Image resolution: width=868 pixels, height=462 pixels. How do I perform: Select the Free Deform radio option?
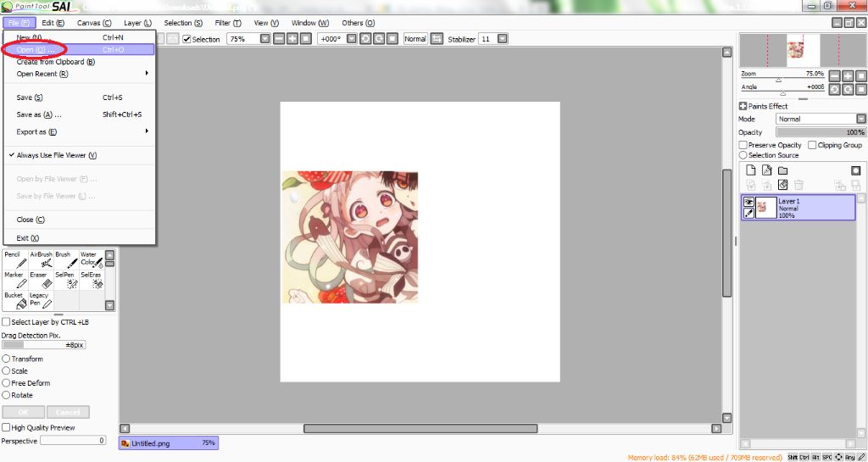[7, 383]
